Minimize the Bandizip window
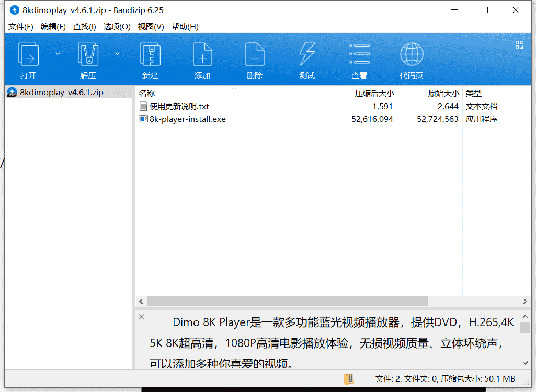Image resolution: width=536 pixels, height=392 pixels. 454,10
